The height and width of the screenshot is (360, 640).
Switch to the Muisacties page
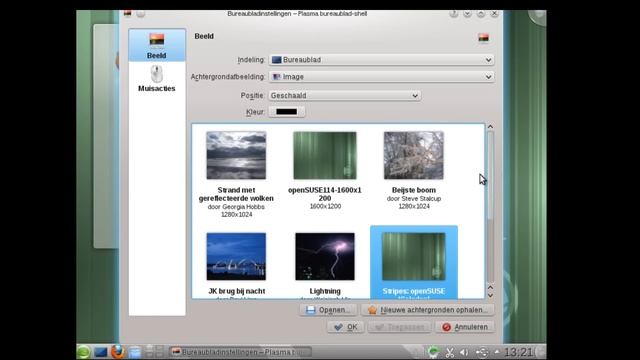[x=157, y=78]
